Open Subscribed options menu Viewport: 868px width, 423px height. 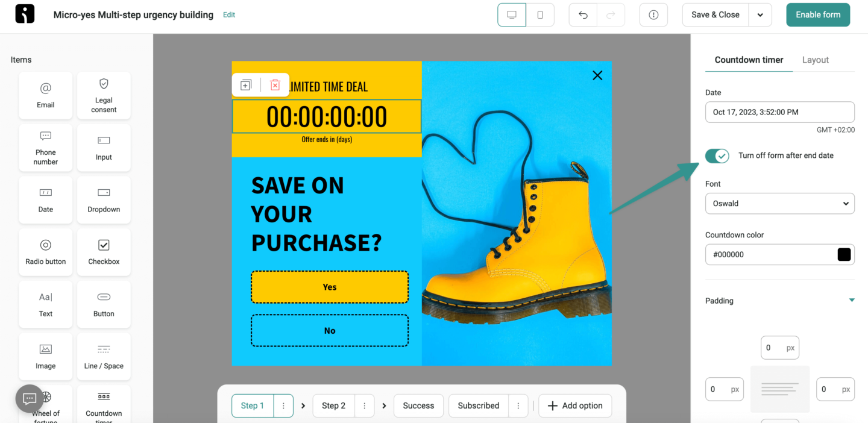click(518, 406)
